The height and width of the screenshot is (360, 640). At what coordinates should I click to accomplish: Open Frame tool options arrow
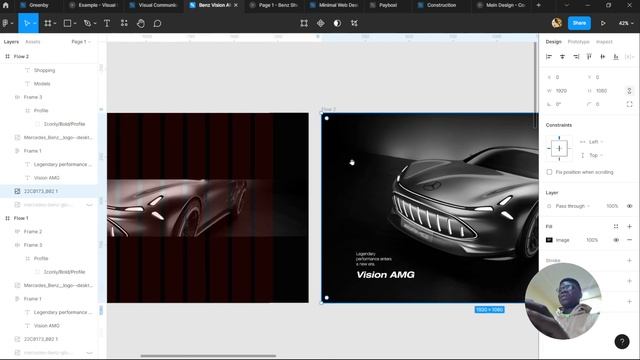[55, 24]
